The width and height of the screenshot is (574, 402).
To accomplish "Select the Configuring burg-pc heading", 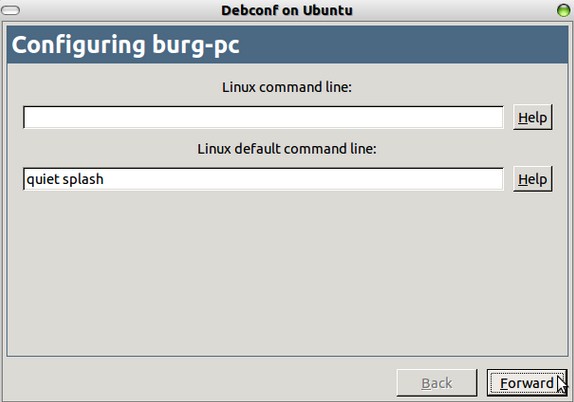I will coord(126,45).
